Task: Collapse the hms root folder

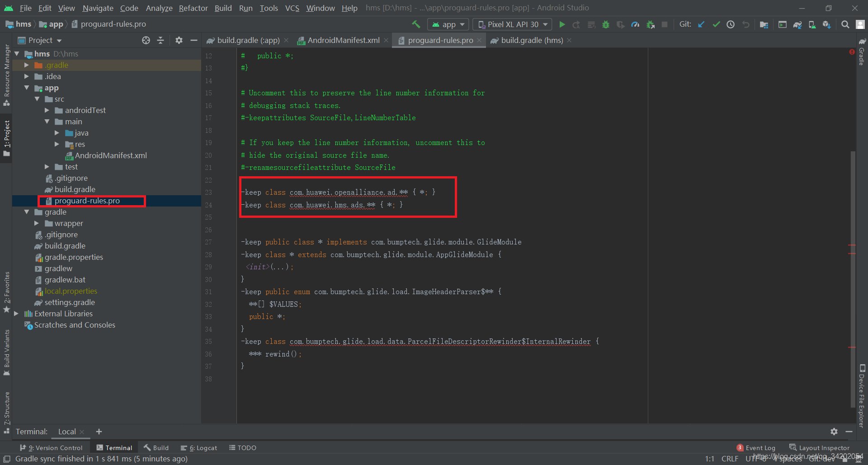Action: tap(17, 54)
